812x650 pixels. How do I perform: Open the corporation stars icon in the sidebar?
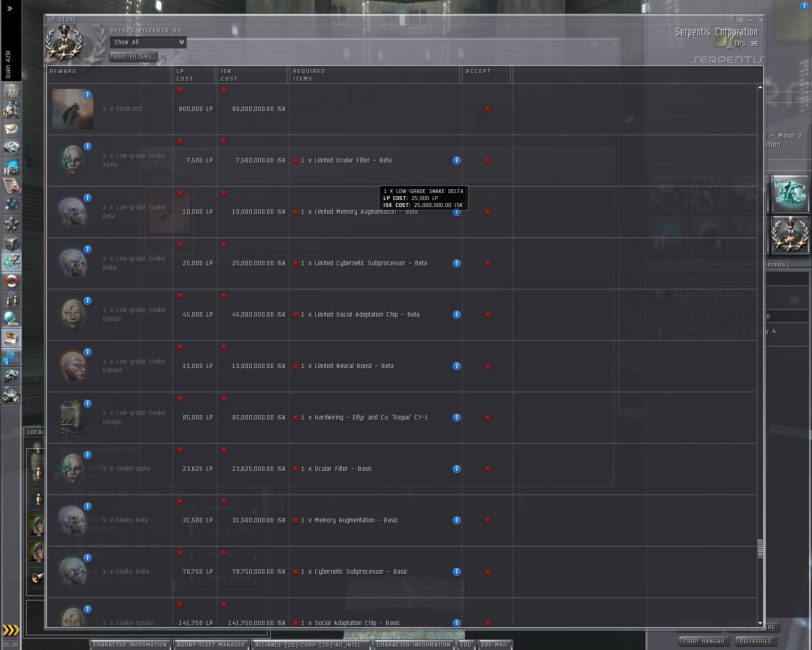[11, 224]
